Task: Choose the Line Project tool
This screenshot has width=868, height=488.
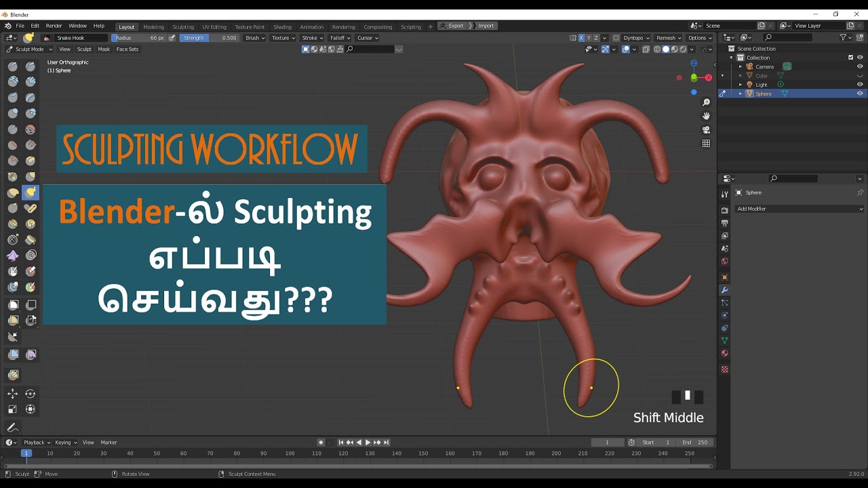Action: pos(13,337)
